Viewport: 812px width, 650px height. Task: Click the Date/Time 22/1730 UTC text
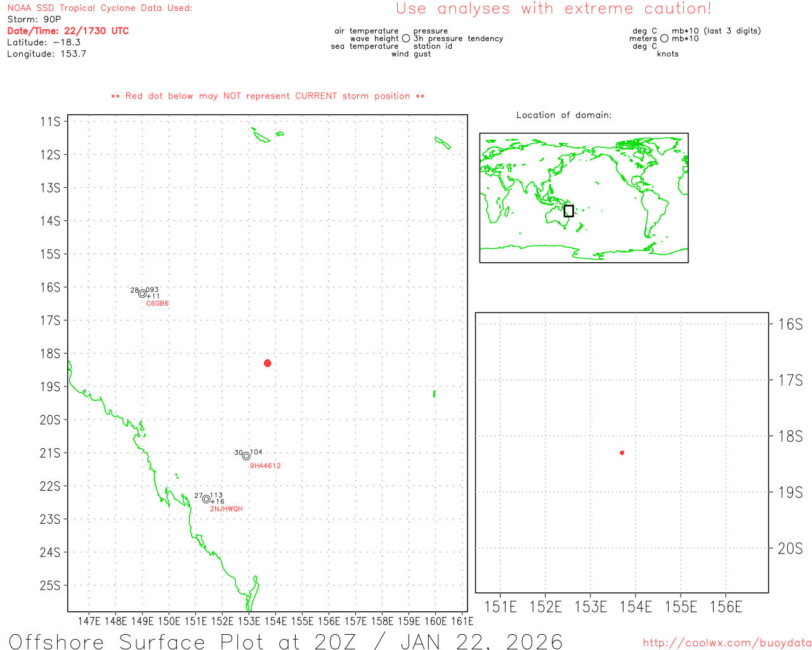(68, 30)
